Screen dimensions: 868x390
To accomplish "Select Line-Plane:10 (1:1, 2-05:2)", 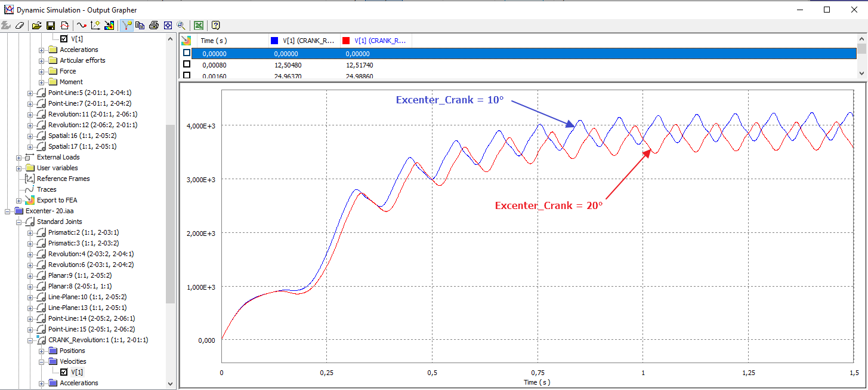I will [87, 297].
